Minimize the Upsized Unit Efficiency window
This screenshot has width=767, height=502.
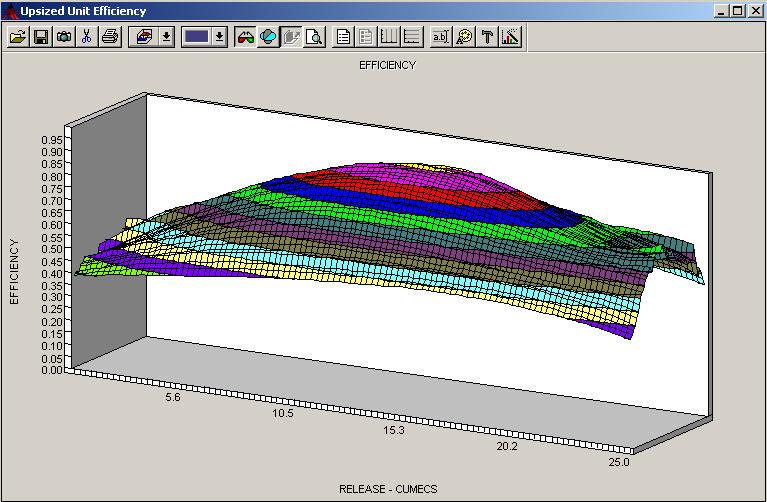[722, 11]
